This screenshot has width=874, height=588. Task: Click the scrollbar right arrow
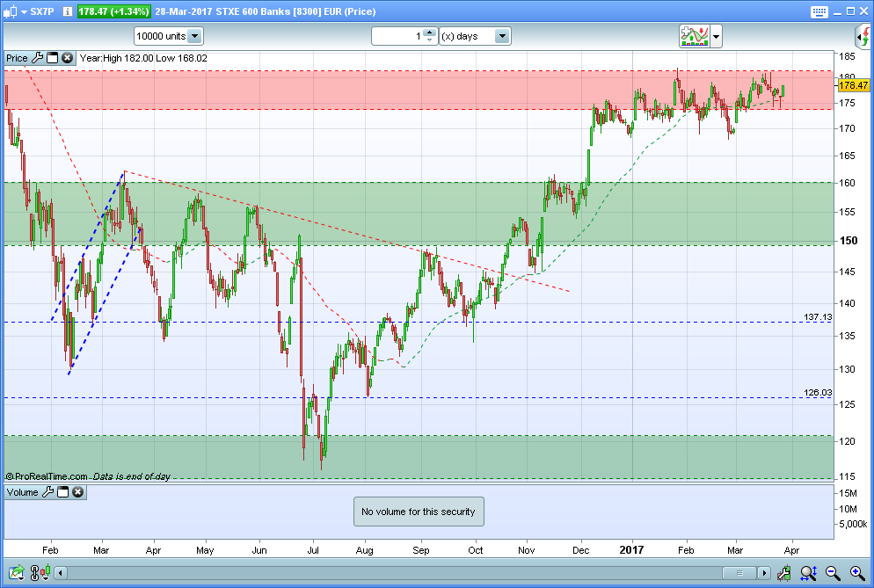pos(763,573)
